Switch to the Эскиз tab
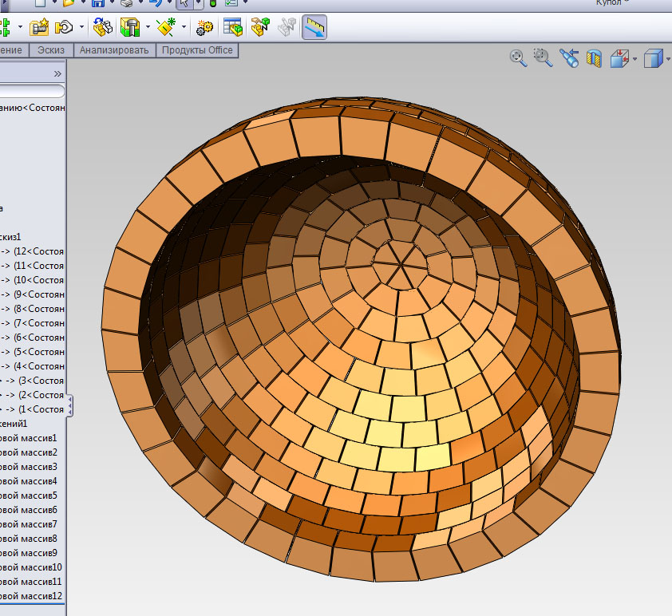 pos(50,50)
